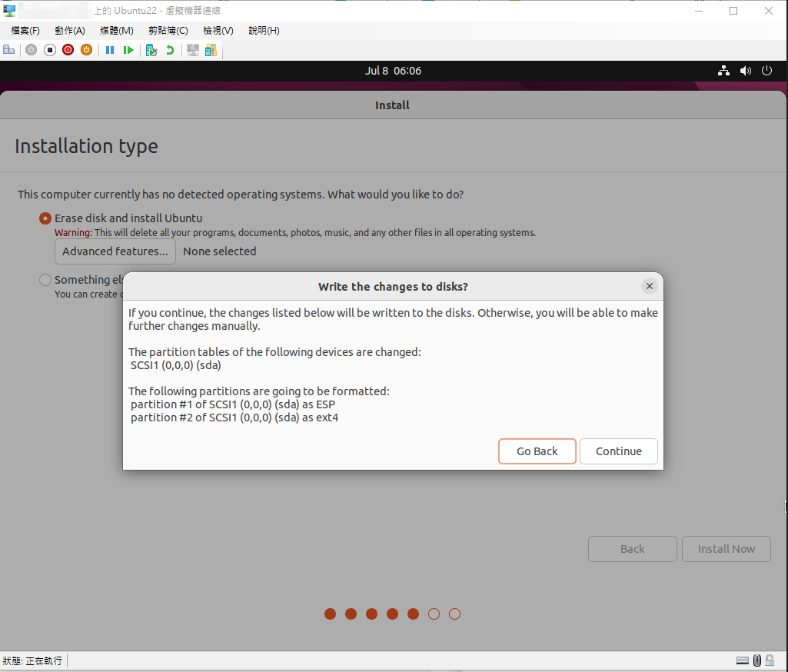Open Advanced features...
Screen dimensions: 788x672
click(x=115, y=251)
